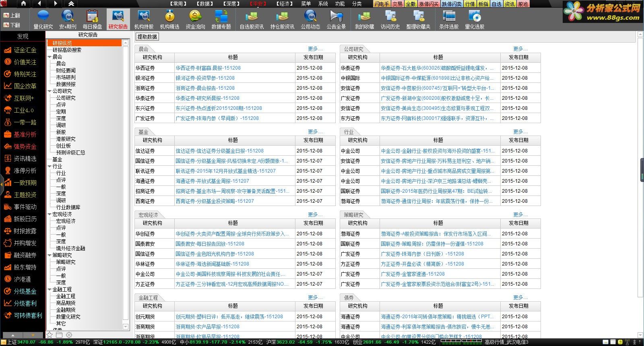The width and height of the screenshot is (644, 346).
Task: Open the 【深度】 menu
Action: tap(231, 4)
